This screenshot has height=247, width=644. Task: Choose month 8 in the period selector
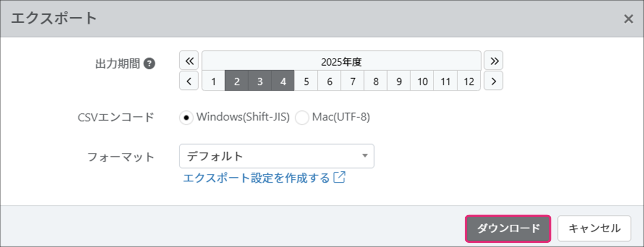coord(376,82)
